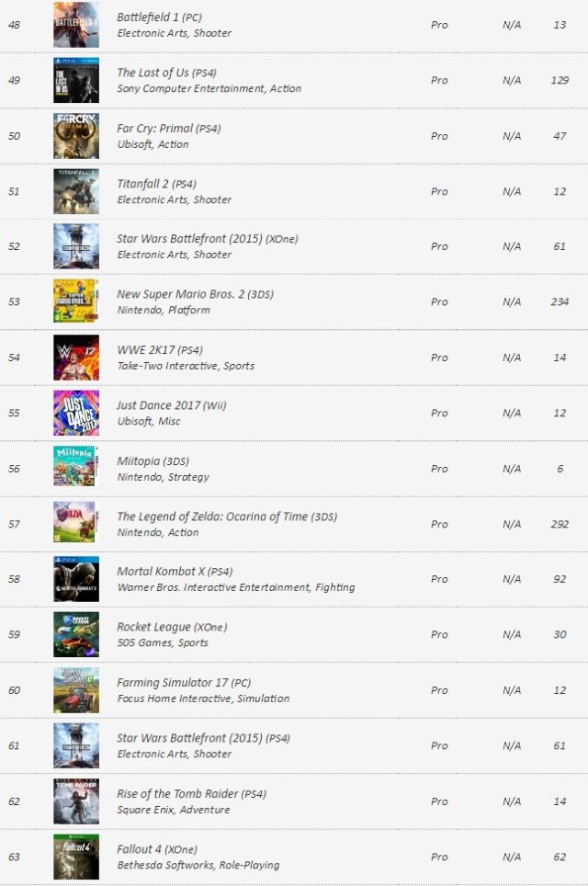Open Star Wars Battlefront (2015) (XOne) link

(x=207, y=239)
